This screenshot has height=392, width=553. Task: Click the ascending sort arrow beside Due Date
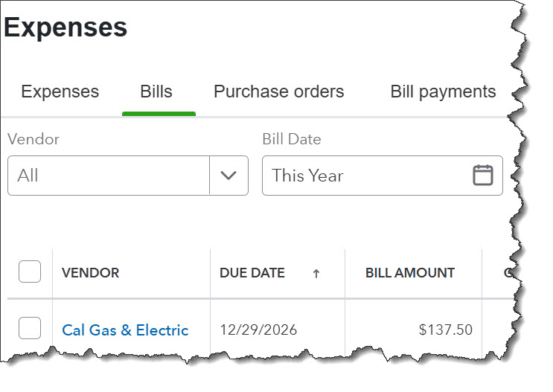pos(316,274)
